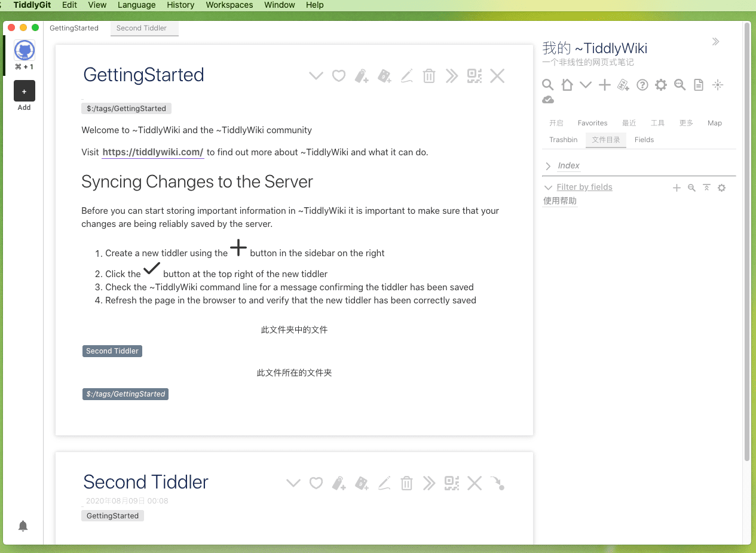
Task: Collapse GettingStarted body using its chevron
Action: coord(316,76)
